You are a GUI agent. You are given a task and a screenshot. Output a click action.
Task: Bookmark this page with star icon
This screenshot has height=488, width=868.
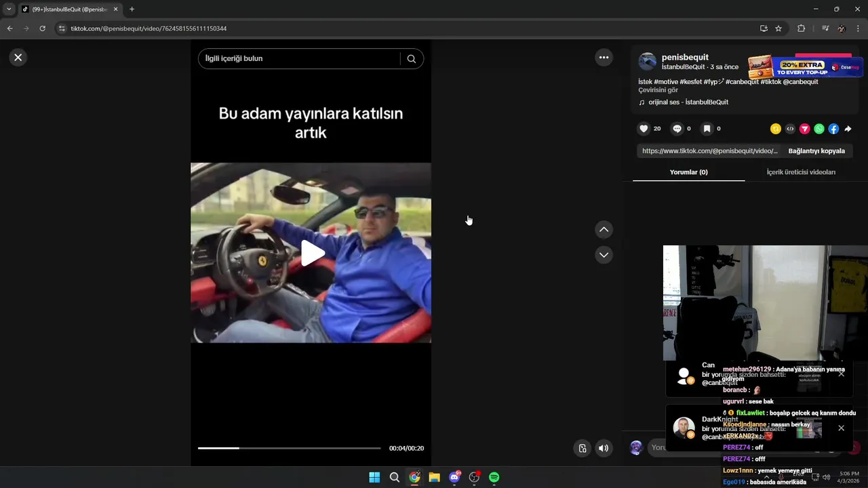(x=778, y=28)
